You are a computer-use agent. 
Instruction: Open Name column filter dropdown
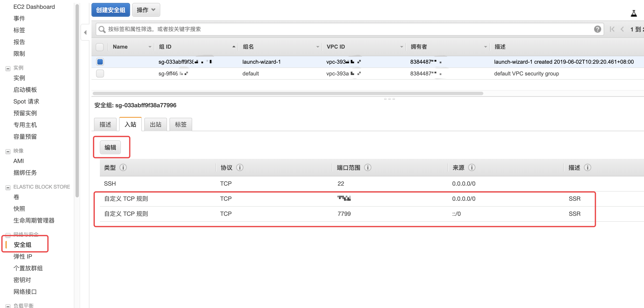click(x=150, y=47)
